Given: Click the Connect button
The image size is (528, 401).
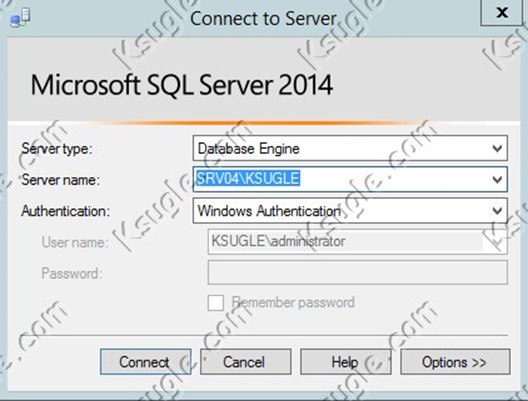Looking at the screenshot, I should pos(145,362).
